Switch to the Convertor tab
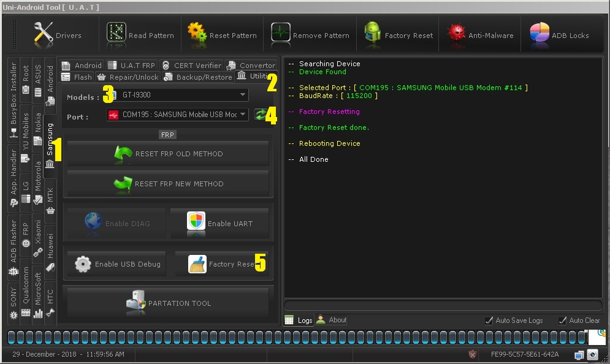This screenshot has height=364, width=610. coord(251,66)
